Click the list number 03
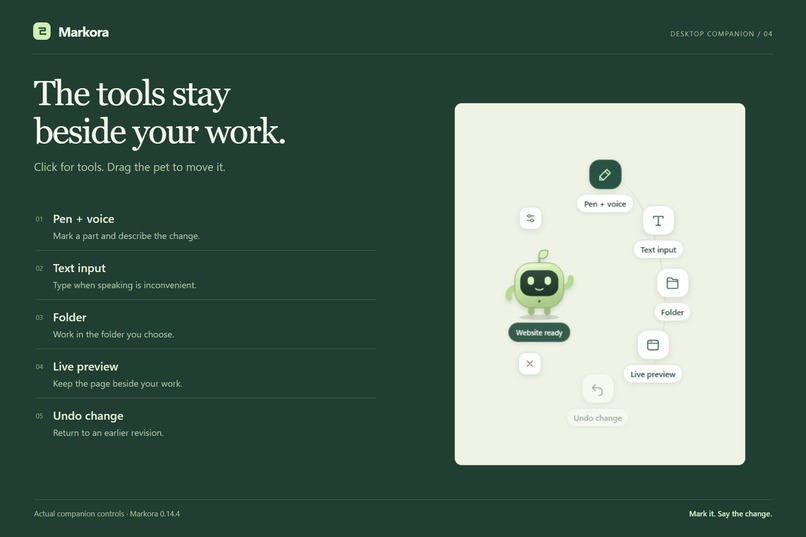The image size is (806, 537). point(39,318)
